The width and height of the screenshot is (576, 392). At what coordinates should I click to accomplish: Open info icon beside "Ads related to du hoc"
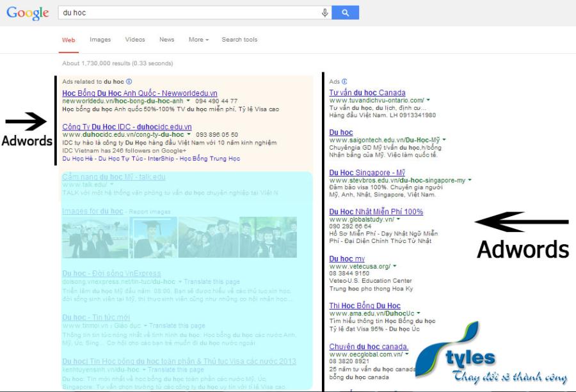click(129, 81)
